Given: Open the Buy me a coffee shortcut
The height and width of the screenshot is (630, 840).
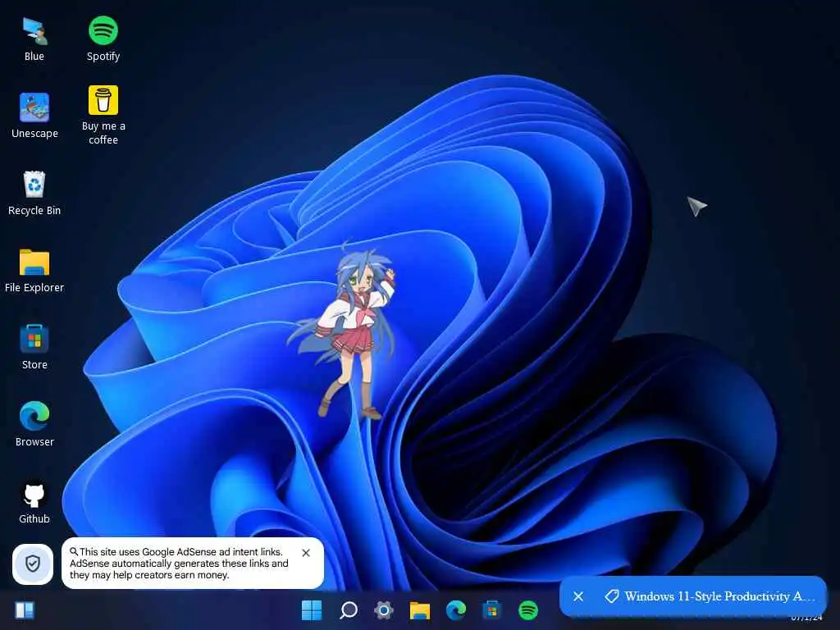Looking at the screenshot, I should tap(103, 115).
